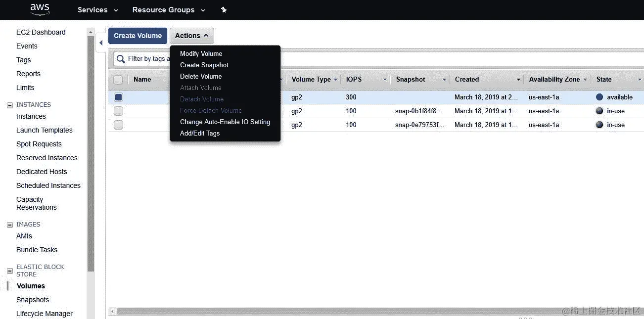
Task: Choose Modify Volume from Actions menu
Action: [x=201, y=53]
